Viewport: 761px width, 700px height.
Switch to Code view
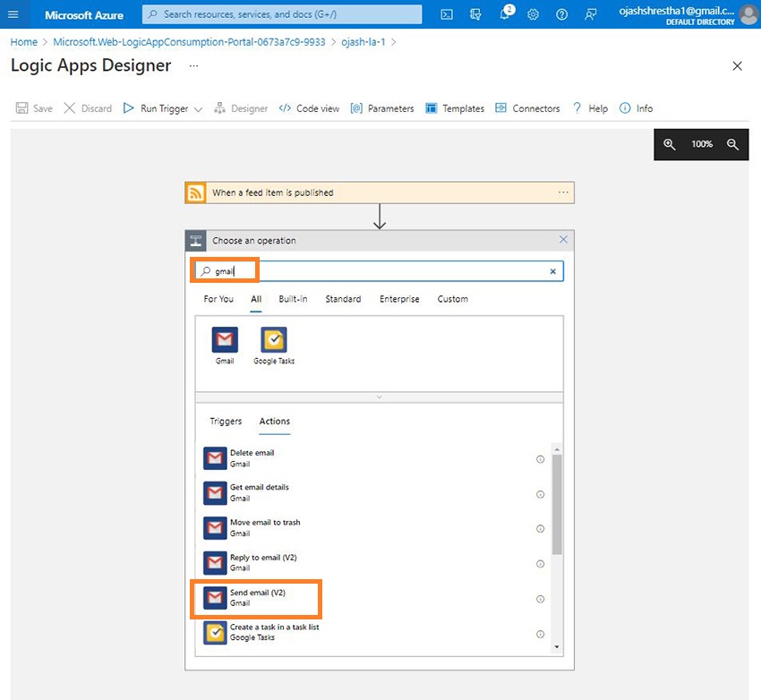309,107
